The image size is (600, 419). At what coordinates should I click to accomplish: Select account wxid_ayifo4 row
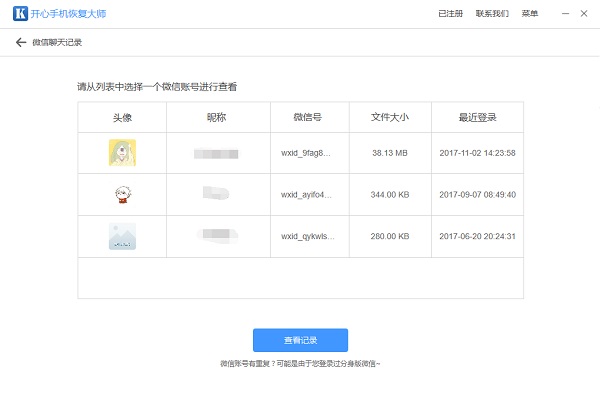306,195
